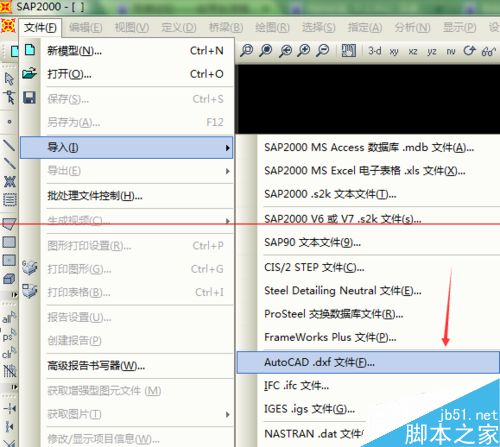Click the perspective glasses icon
This screenshot has height=447, width=500.
(489, 51)
